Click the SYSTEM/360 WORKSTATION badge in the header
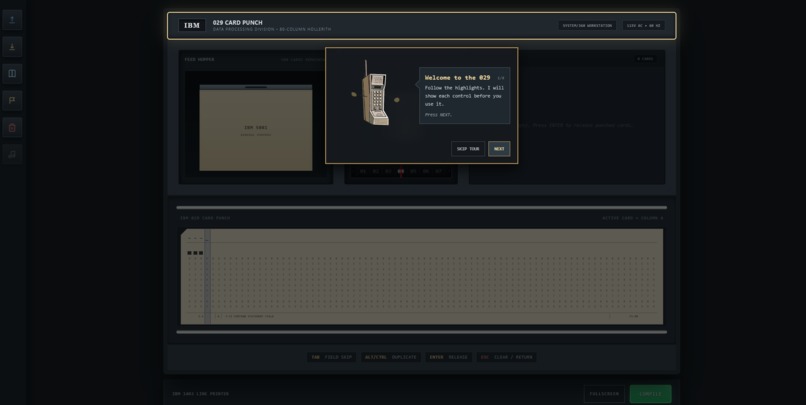 pos(587,25)
